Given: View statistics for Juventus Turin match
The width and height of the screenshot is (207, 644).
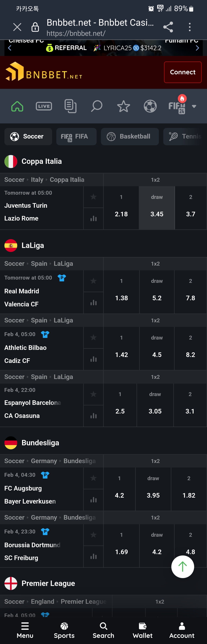Looking at the screenshot, I should (x=94, y=219).
